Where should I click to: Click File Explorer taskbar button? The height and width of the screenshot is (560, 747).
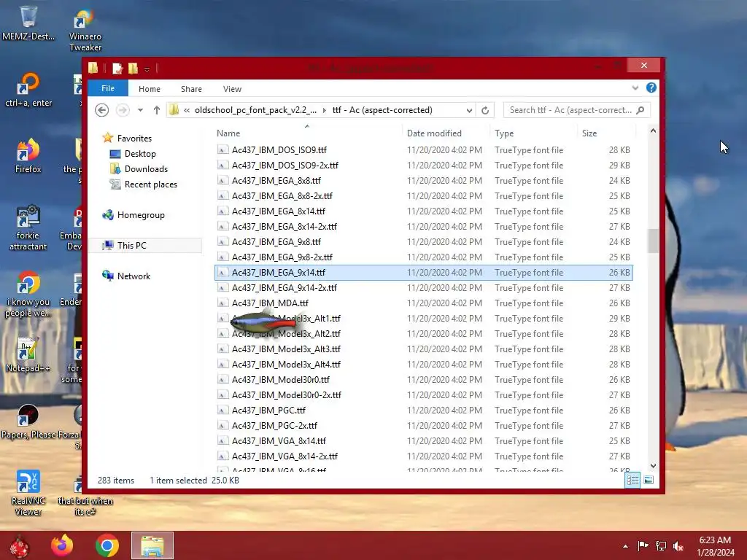(x=152, y=545)
